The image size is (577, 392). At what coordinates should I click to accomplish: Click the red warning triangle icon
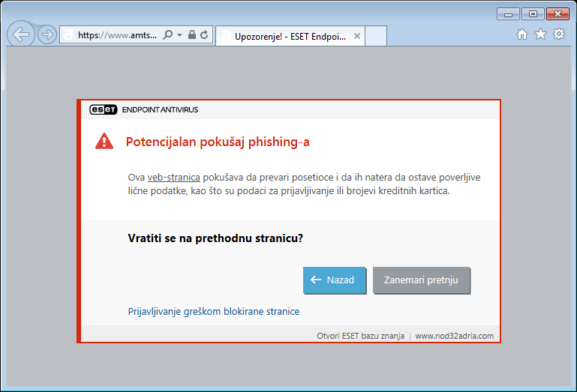(104, 141)
